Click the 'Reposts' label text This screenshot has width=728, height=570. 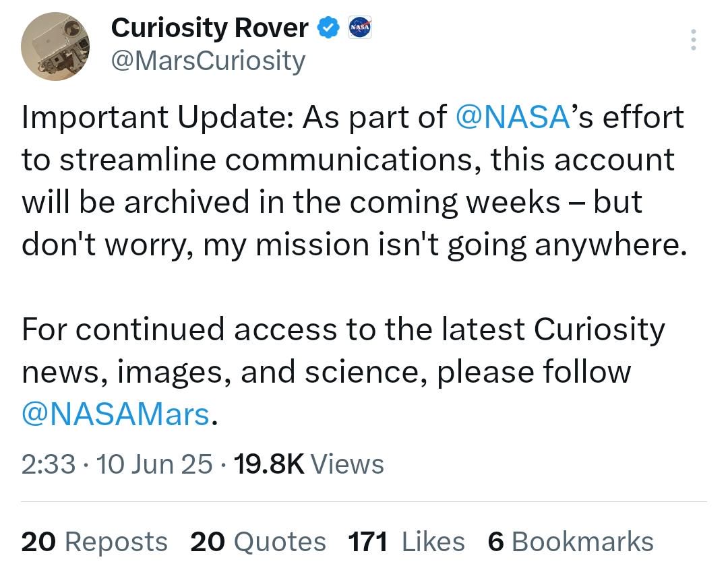[116, 541]
